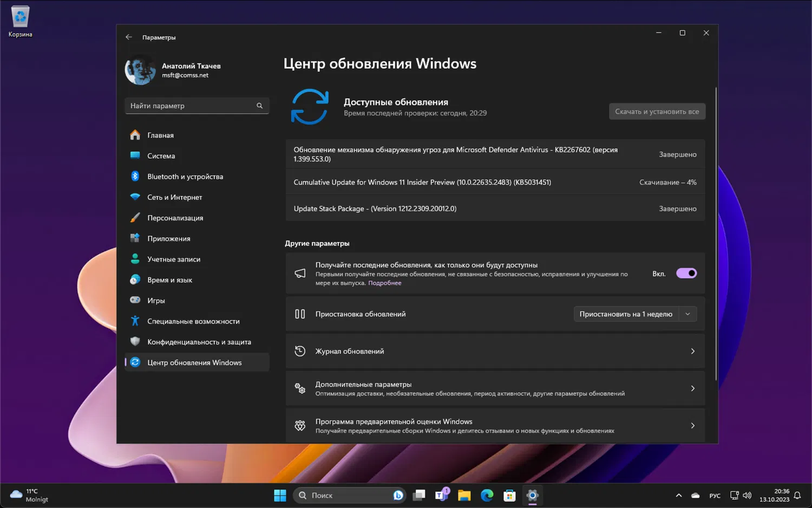Navigate to Учетные записи section
This screenshot has height=508, width=812.
[x=197, y=259]
